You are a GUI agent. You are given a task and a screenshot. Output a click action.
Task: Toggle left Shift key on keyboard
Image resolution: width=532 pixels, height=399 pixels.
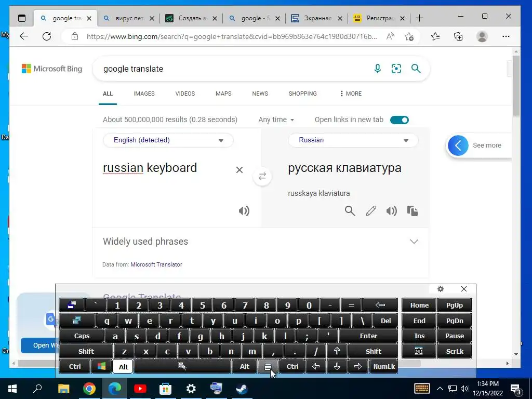pyautogui.click(x=86, y=351)
